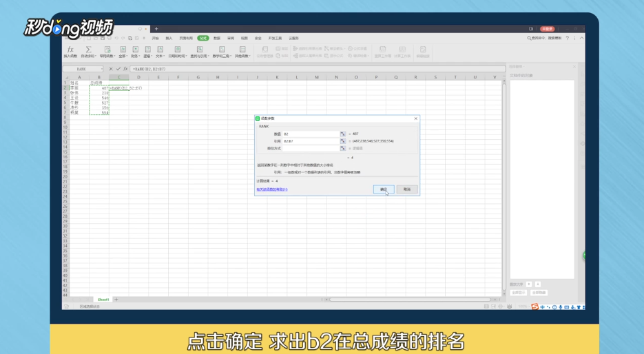Open the 财务 functions dropdown
The height and width of the screenshot is (354, 644).
point(135,52)
